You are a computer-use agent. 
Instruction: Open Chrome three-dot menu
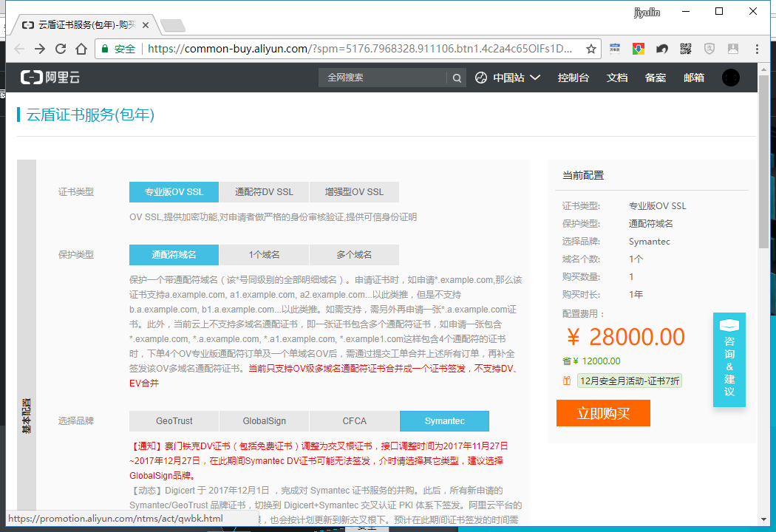(757, 49)
